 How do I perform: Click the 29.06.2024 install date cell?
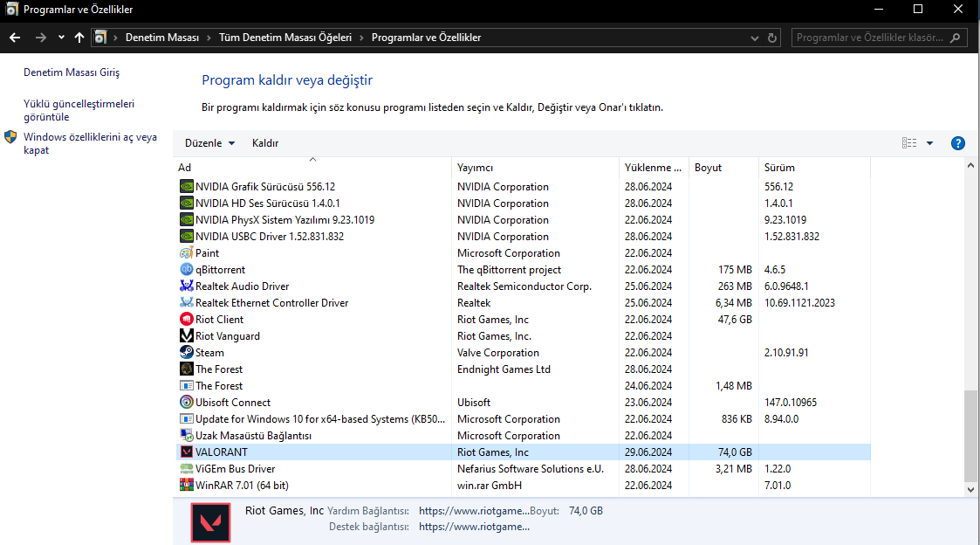click(648, 452)
